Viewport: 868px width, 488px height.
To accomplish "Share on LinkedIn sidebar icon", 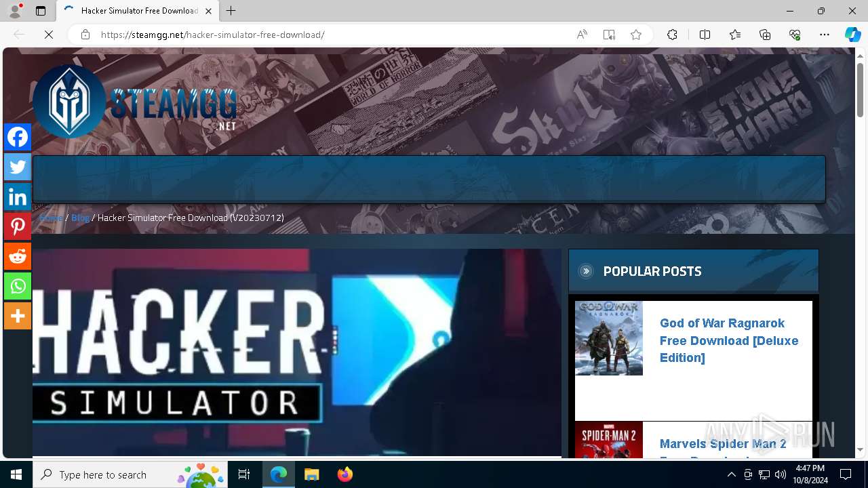I will pyautogui.click(x=18, y=197).
